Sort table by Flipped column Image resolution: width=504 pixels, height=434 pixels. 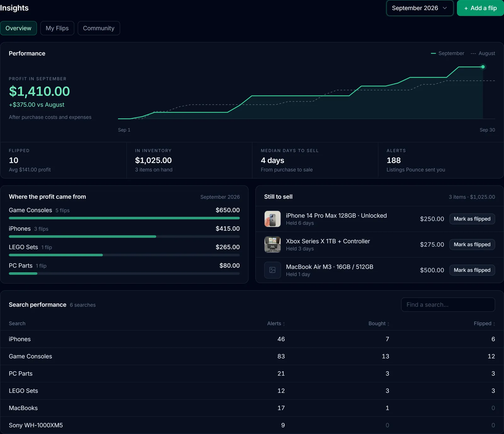484,323
